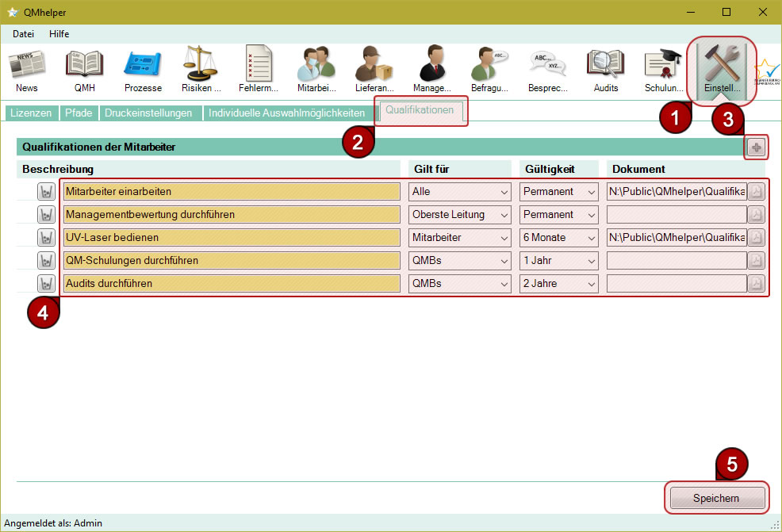
Task: Click the Speichern button
Action: tap(716, 498)
